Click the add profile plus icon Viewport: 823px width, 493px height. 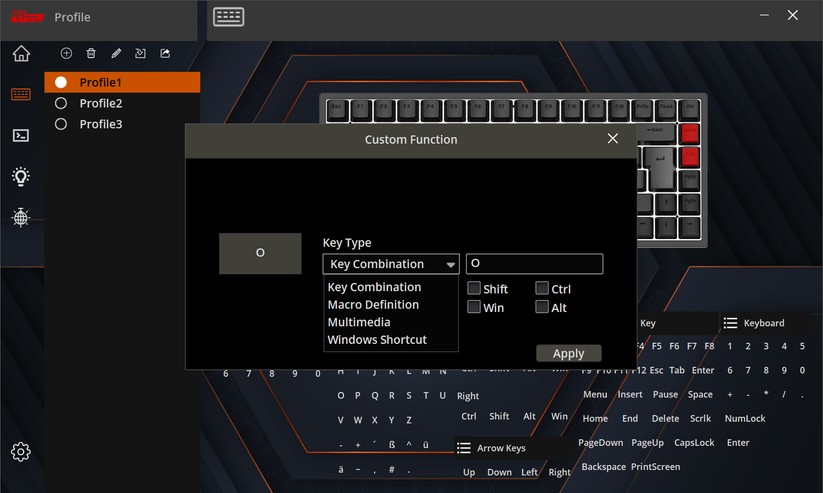(66, 53)
